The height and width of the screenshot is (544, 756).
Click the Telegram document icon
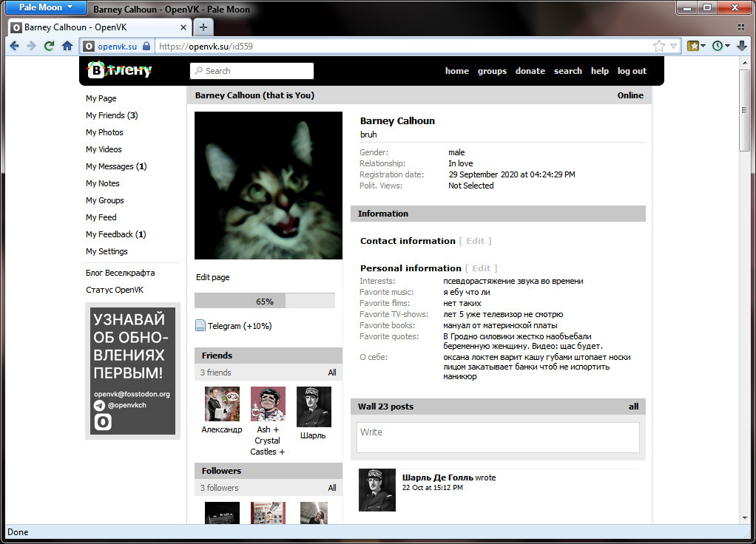(x=200, y=326)
